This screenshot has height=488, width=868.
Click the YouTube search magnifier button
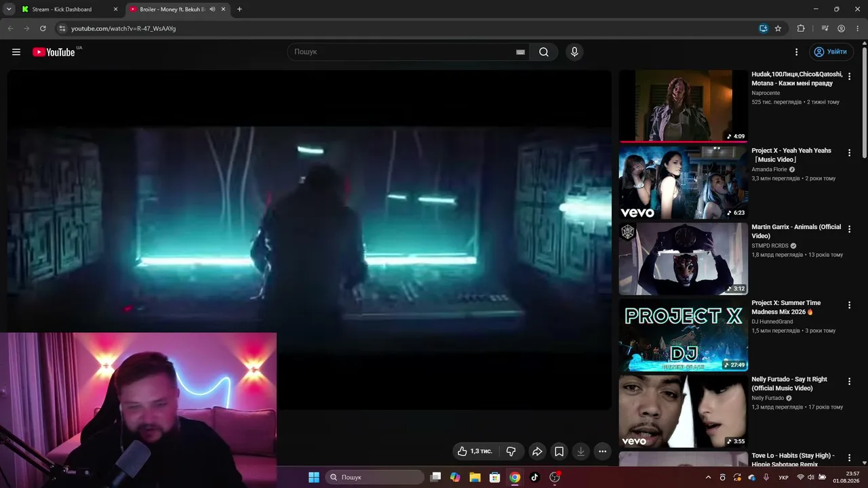544,52
